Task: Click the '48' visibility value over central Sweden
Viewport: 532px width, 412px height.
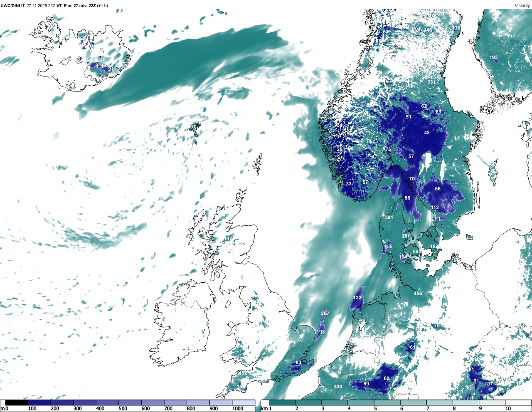Action: (427, 133)
